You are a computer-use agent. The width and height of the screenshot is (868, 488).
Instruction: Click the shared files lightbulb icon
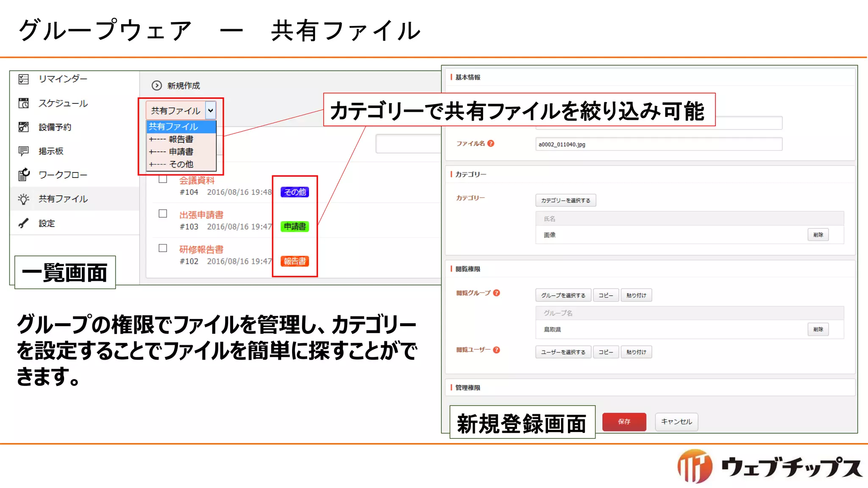pyautogui.click(x=24, y=199)
